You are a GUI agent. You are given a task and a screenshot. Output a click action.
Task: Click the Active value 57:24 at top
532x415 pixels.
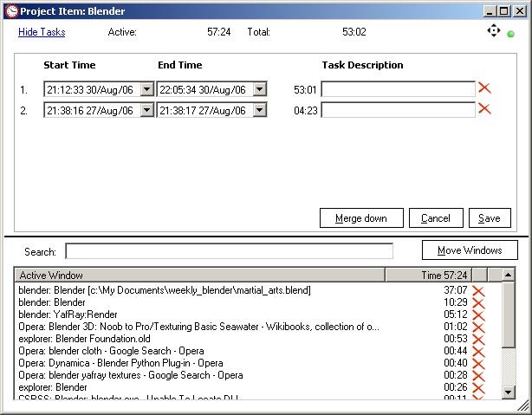pos(219,32)
